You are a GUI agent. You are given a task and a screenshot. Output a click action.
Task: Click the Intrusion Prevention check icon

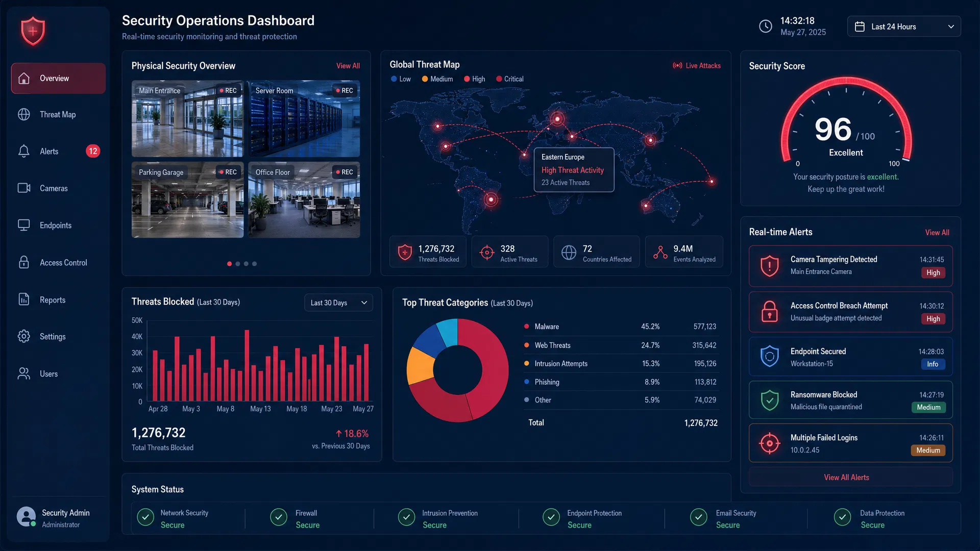pos(407,517)
